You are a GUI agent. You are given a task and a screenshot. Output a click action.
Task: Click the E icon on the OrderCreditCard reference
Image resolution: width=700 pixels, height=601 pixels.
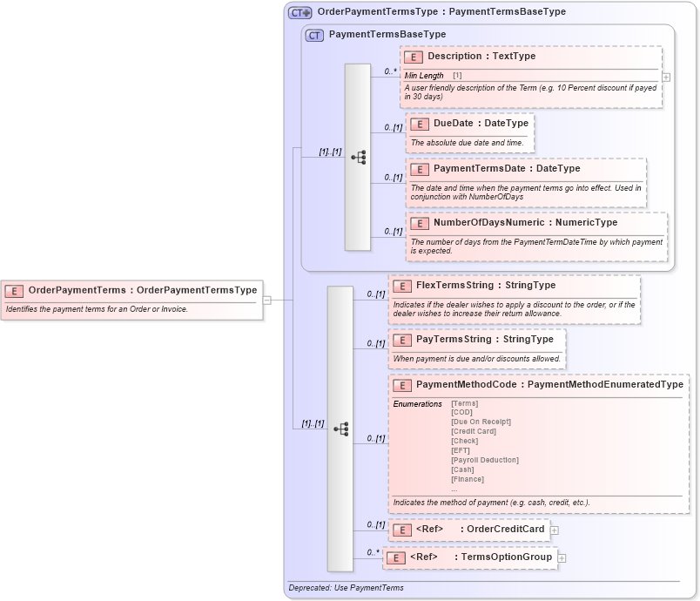tap(400, 529)
